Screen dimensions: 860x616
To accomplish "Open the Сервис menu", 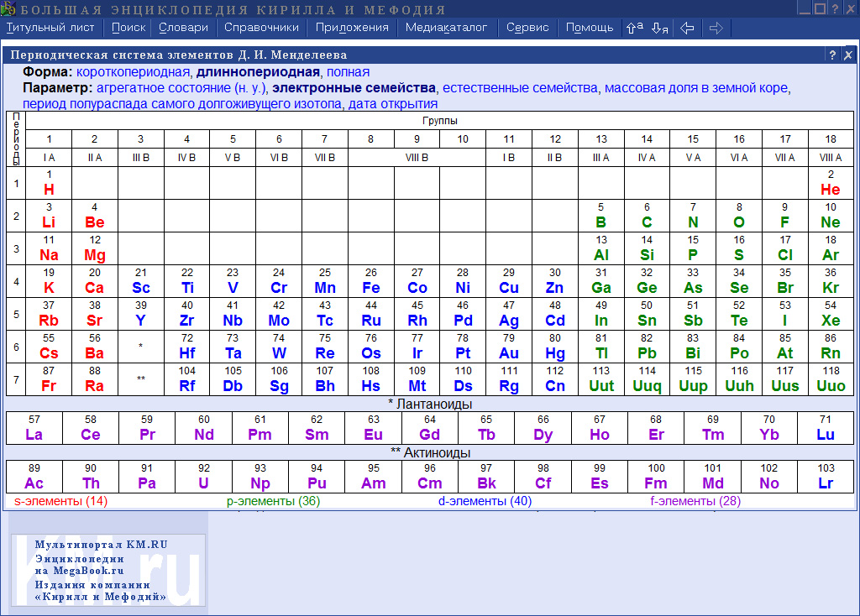I will [527, 27].
